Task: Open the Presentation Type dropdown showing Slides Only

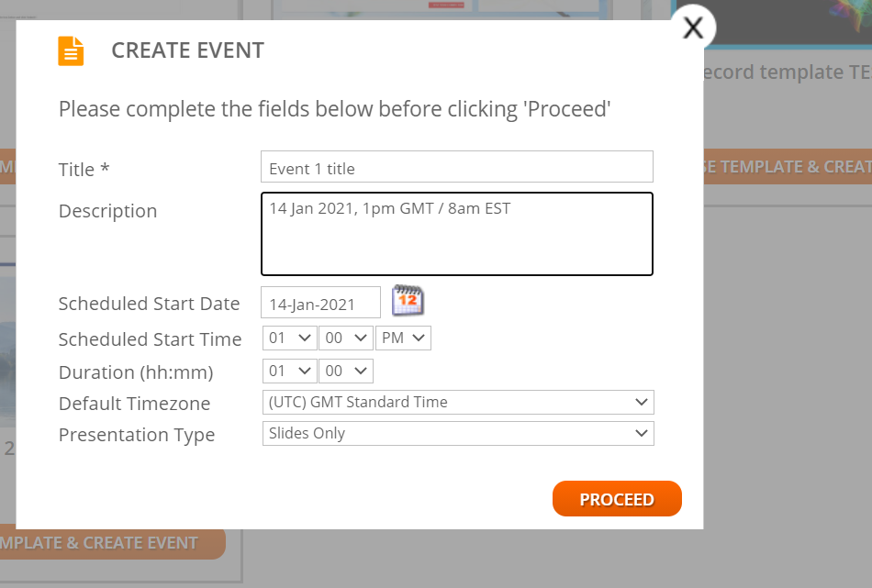Action: (457, 433)
